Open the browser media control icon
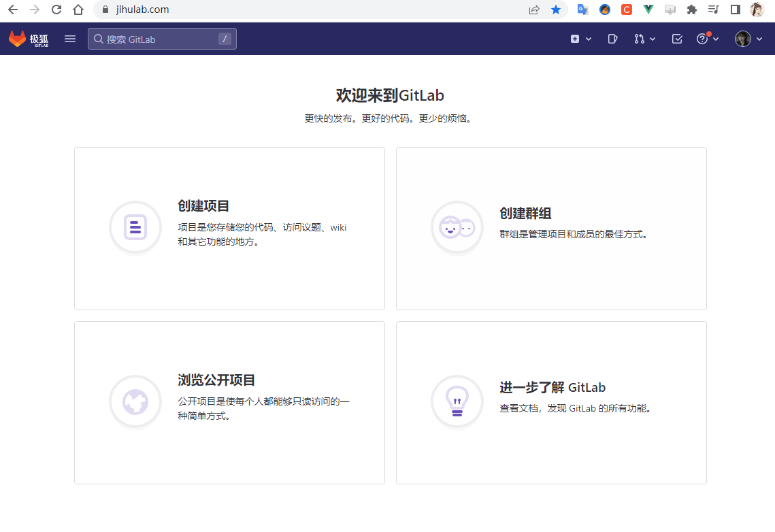This screenshot has width=775, height=532. [714, 10]
